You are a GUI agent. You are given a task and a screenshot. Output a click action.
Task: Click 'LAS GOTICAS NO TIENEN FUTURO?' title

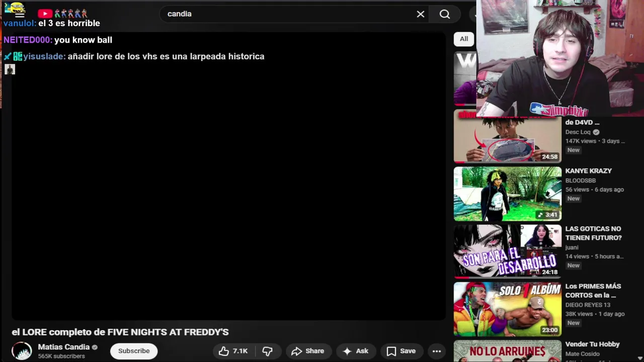coord(594,233)
